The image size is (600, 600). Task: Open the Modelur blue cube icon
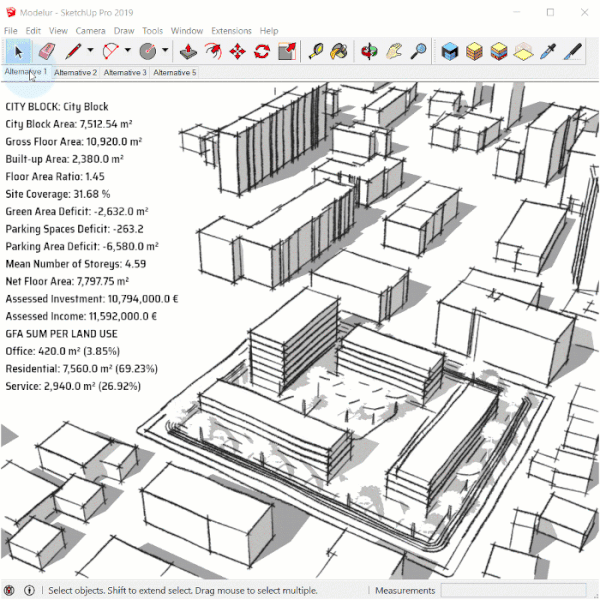click(450, 51)
